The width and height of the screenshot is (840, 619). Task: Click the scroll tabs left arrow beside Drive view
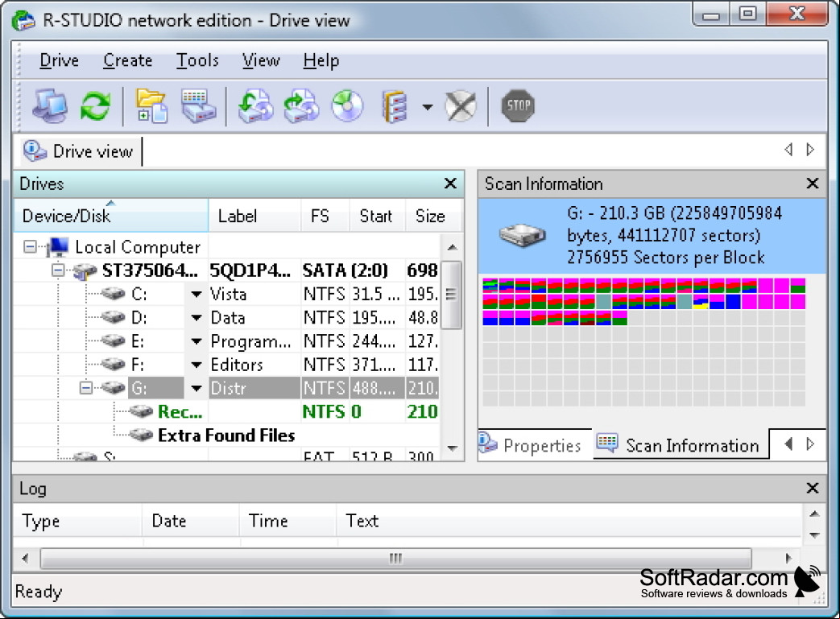pos(788,150)
